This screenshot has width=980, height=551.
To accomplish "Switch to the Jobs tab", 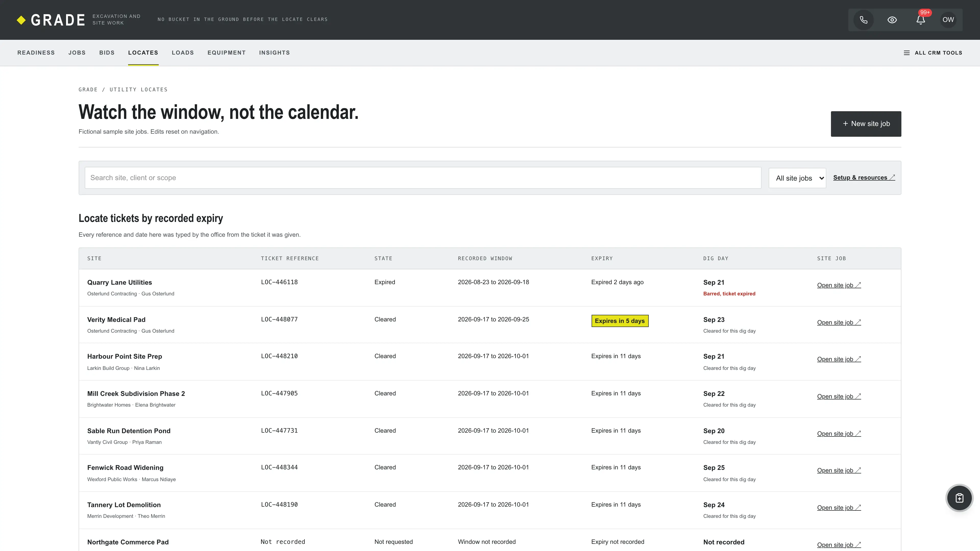I will (77, 53).
